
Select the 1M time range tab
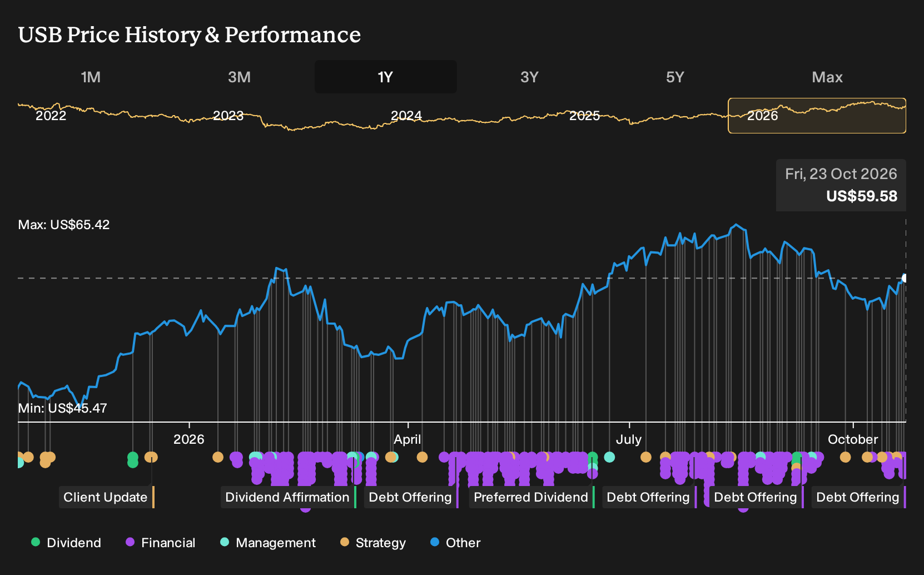point(91,77)
